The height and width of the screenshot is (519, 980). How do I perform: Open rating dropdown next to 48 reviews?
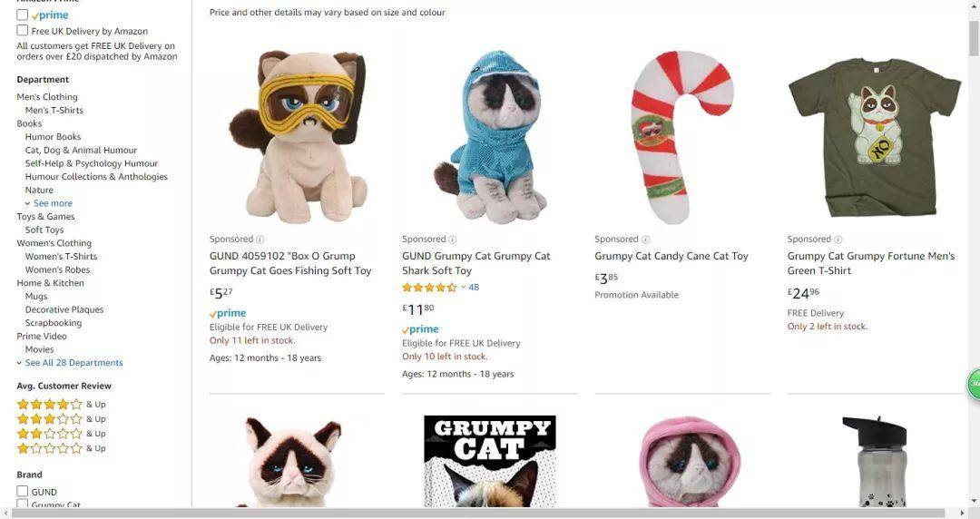pos(463,288)
